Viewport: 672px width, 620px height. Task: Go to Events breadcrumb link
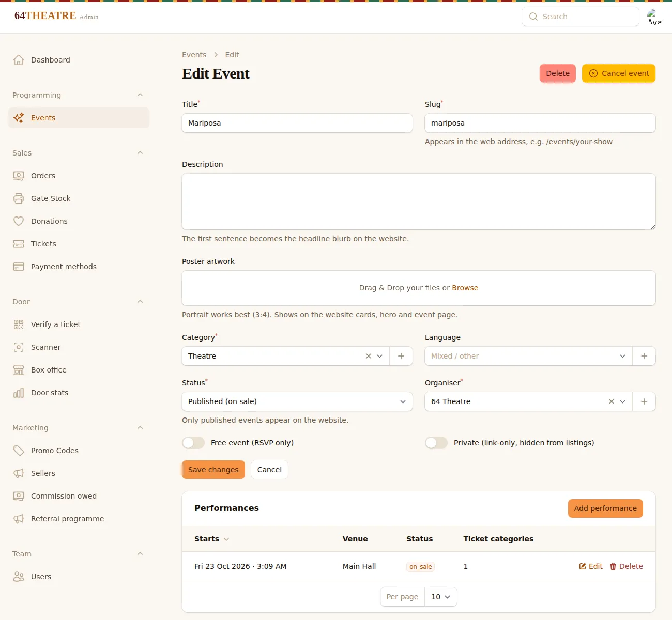[x=194, y=55]
